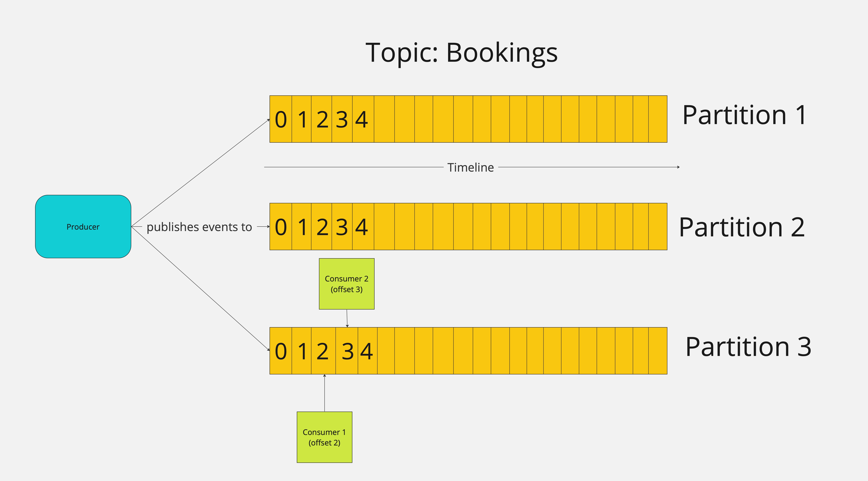
Task: Select offset 0 cell in Partition 3
Action: [x=281, y=351]
